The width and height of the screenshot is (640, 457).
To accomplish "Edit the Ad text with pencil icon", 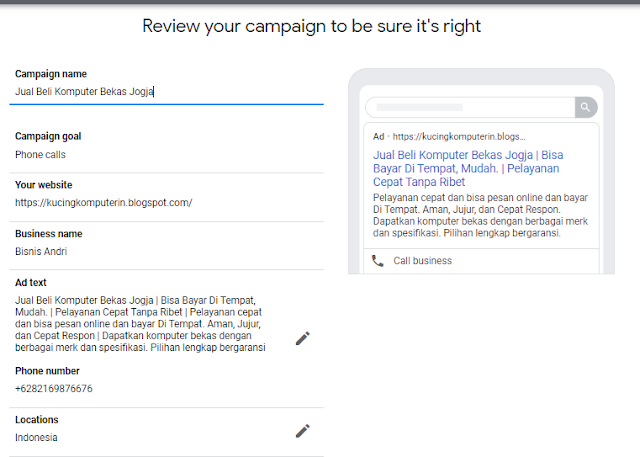I will [302, 338].
